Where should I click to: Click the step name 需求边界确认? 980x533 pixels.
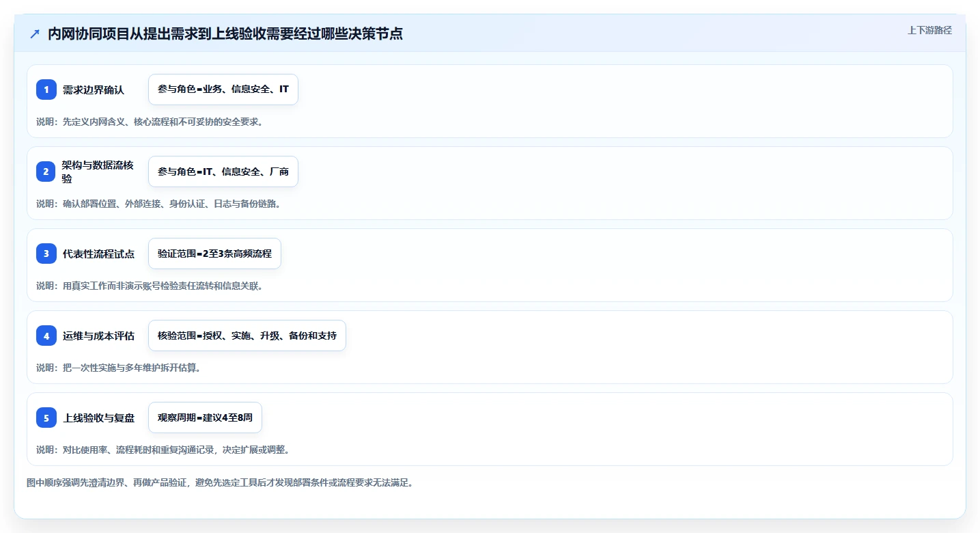[94, 90]
